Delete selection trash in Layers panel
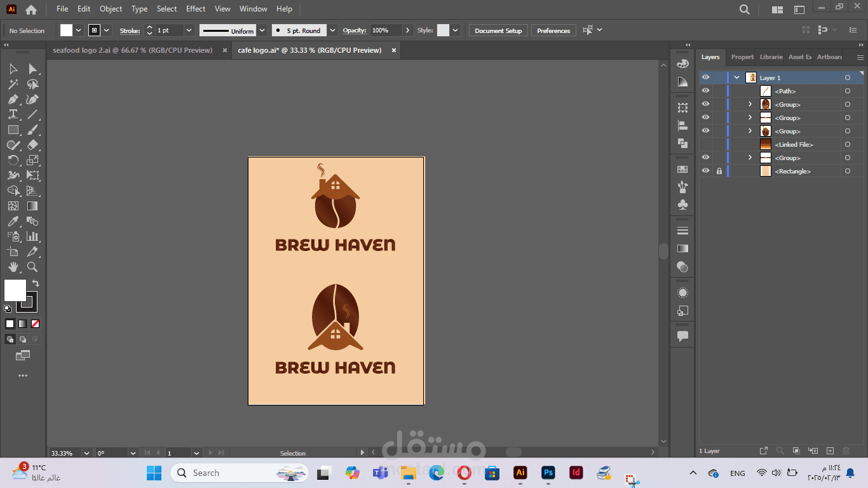This screenshot has width=868, height=488. [x=846, y=451]
